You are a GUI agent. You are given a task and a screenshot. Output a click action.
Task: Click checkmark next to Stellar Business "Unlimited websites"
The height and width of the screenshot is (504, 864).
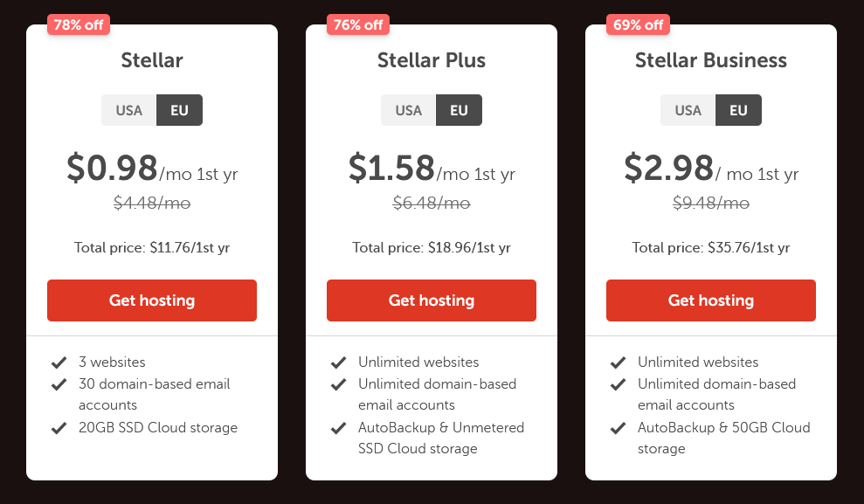pyautogui.click(x=619, y=362)
